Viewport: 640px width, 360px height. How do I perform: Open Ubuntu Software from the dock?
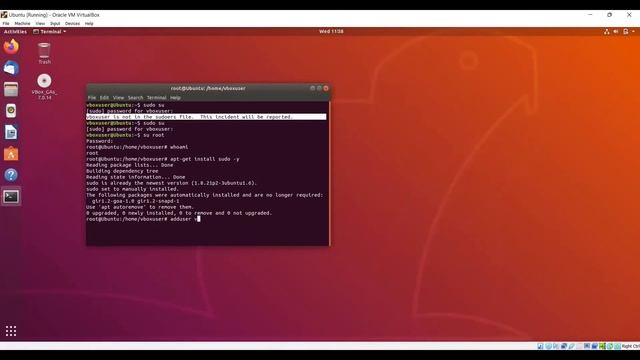tap(11, 154)
